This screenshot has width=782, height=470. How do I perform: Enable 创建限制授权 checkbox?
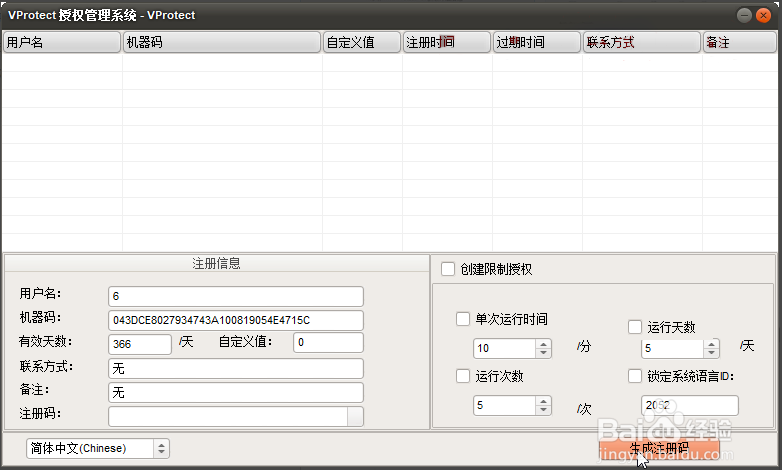(x=448, y=269)
